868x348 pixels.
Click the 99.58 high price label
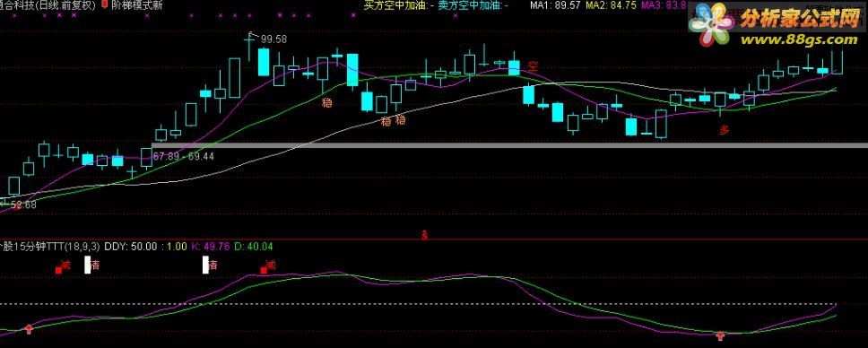(274, 39)
